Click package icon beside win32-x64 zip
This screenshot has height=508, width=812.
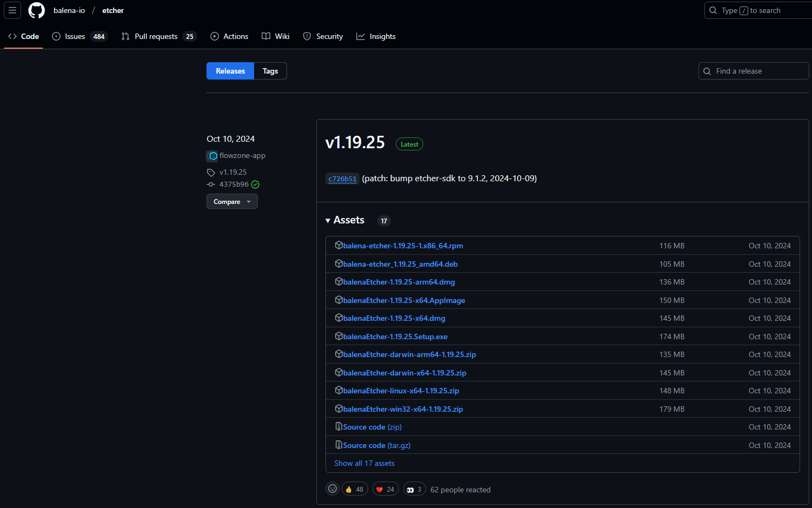(x=339, y=408)
